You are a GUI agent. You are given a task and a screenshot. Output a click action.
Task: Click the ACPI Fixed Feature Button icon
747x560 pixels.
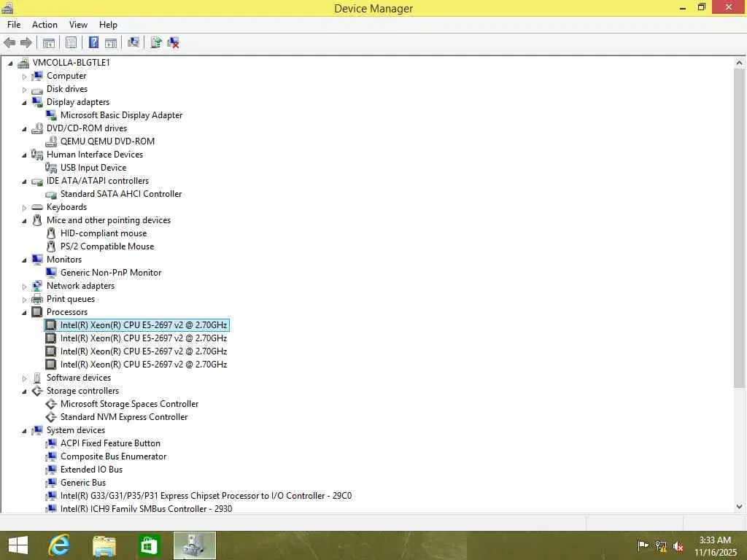point(51,443)
